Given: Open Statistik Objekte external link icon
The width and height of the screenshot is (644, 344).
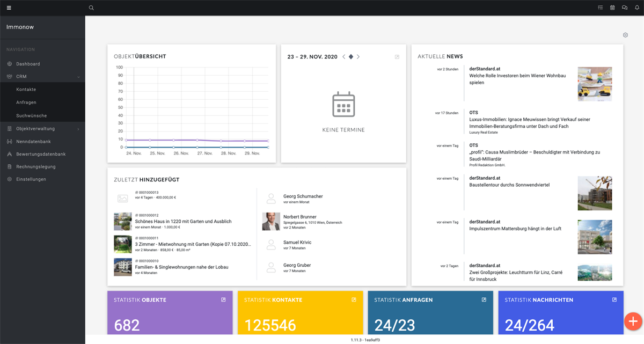Looking at the screenshot, I should tap(223, 299).
